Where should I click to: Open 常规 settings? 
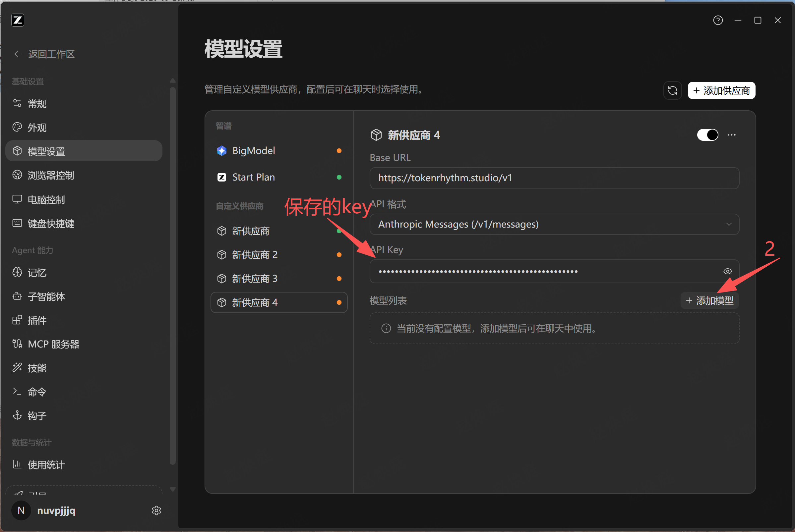84,103
